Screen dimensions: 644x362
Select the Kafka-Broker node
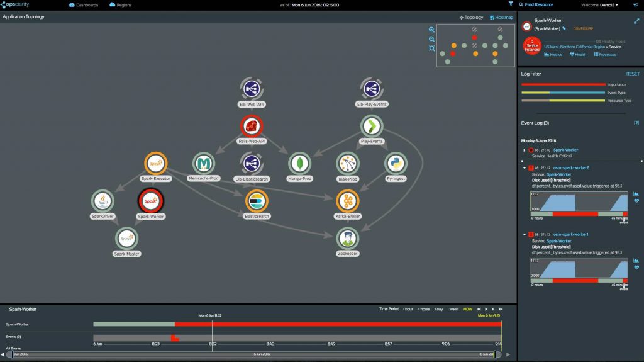(347, 201)
